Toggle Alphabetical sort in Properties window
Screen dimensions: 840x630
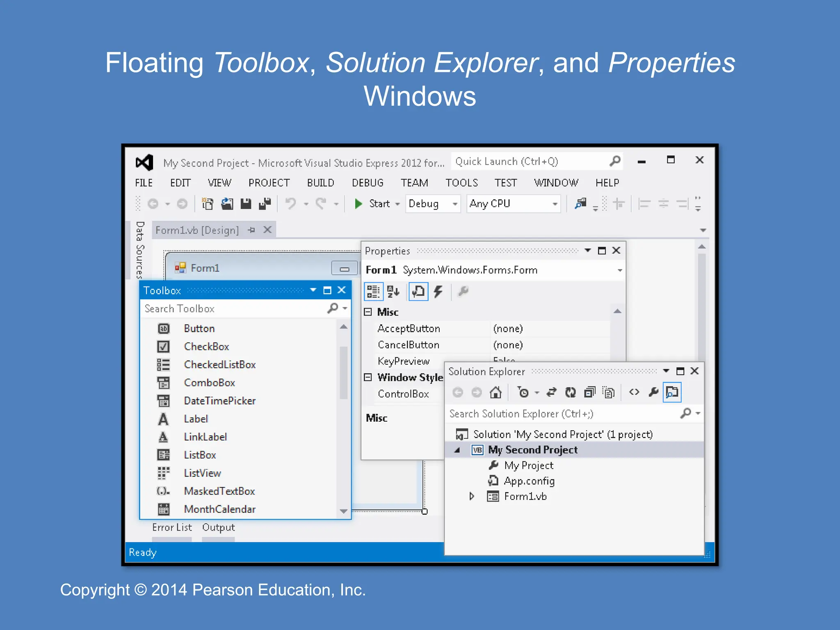(x=393, y=292)
